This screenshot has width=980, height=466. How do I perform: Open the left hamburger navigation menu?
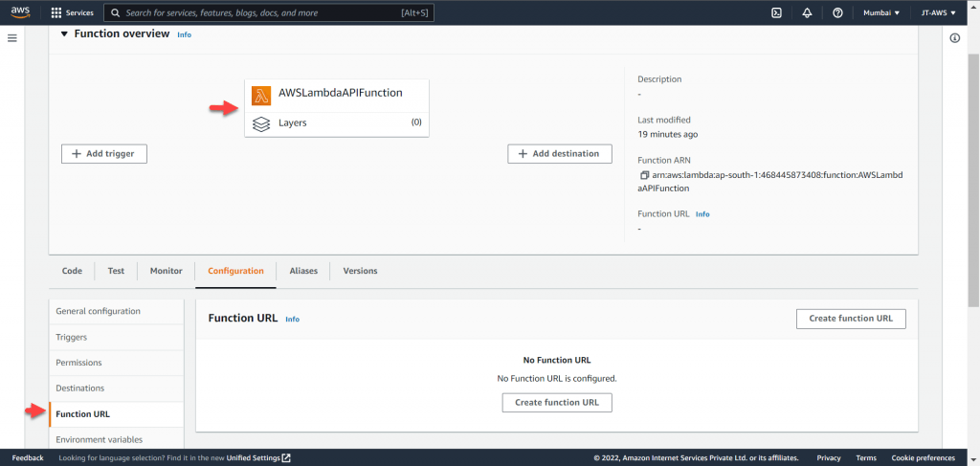(11, 38)
